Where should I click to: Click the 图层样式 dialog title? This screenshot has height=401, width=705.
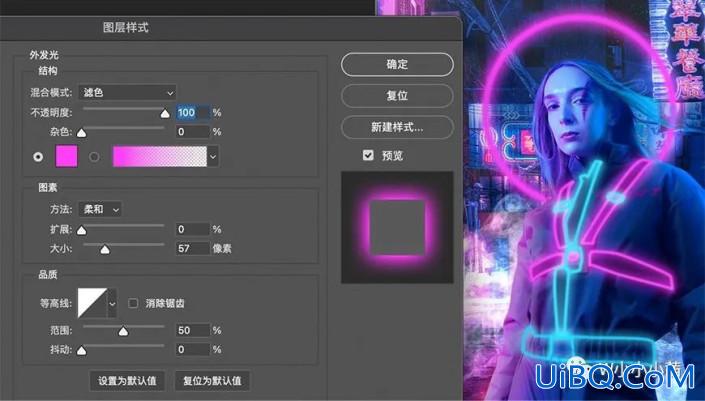coord(125,27)
